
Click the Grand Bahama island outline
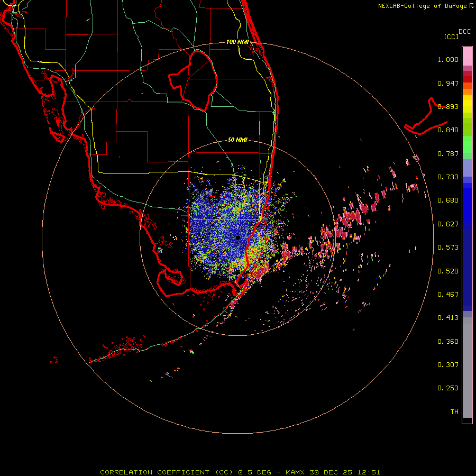[426, 116]
